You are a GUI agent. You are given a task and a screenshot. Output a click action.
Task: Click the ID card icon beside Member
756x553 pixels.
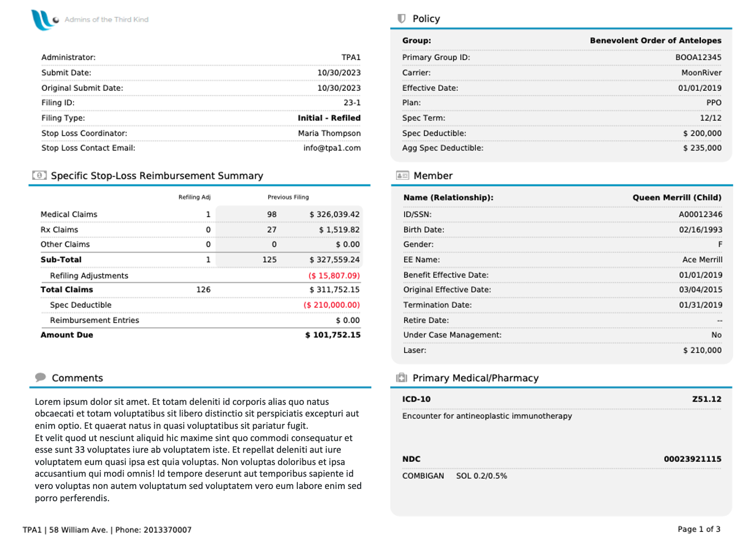402,175
